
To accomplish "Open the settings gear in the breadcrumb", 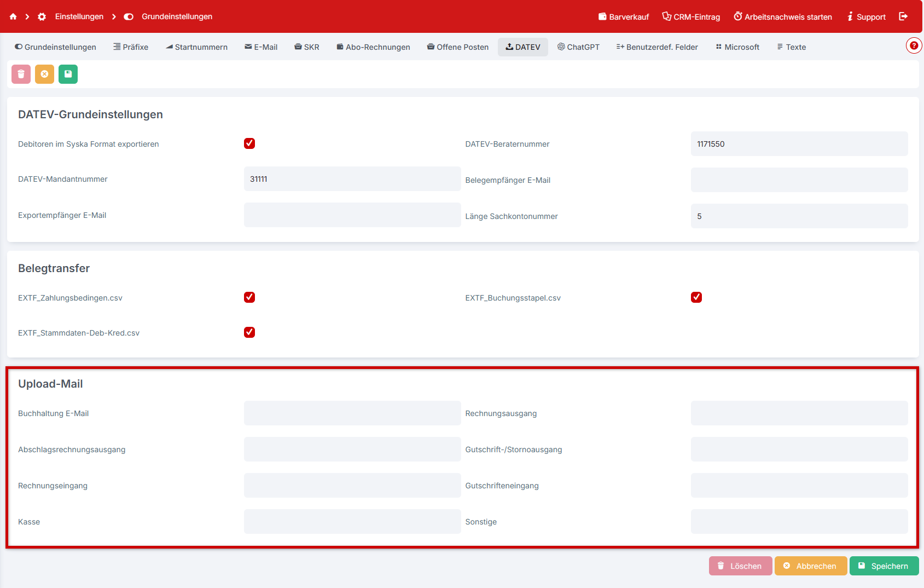I will tap(42, 16).
